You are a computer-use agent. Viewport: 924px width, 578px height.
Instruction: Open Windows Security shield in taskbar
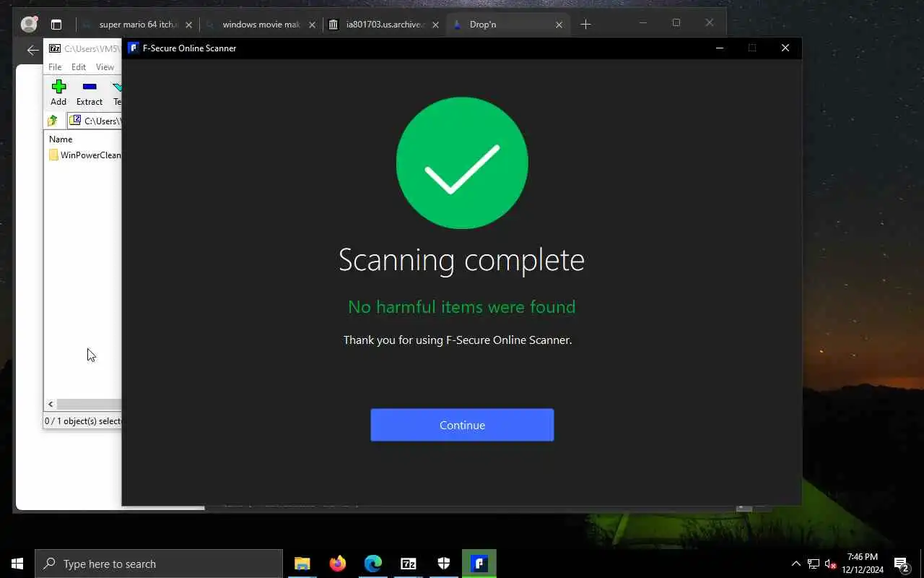[443, 564]
